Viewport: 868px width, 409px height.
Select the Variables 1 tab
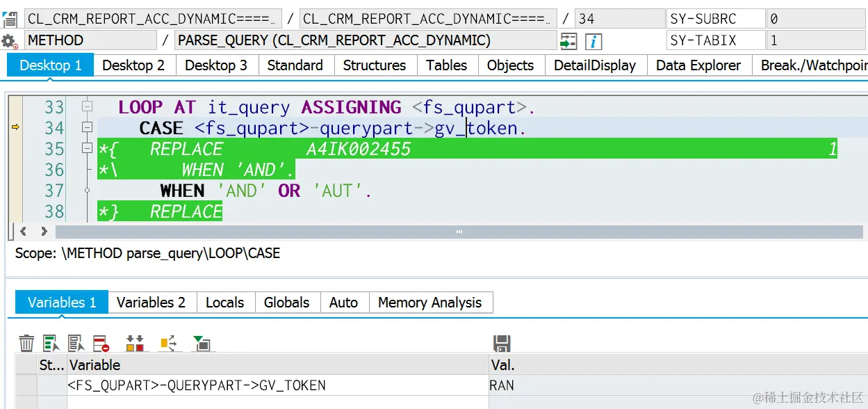point(62,302)
